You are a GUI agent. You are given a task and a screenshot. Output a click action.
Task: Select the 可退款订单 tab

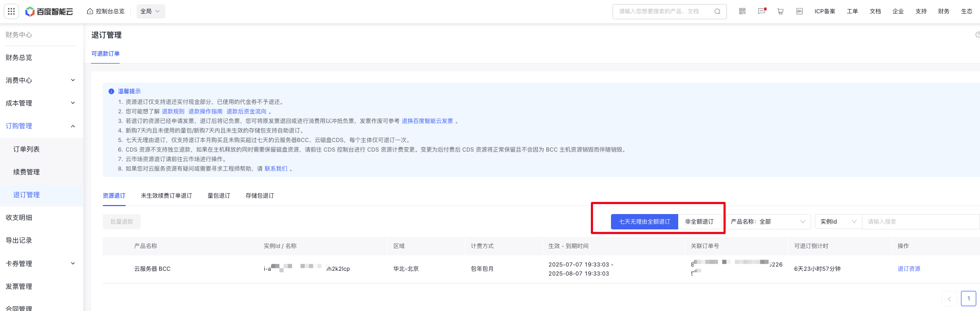tap(105, 54)
